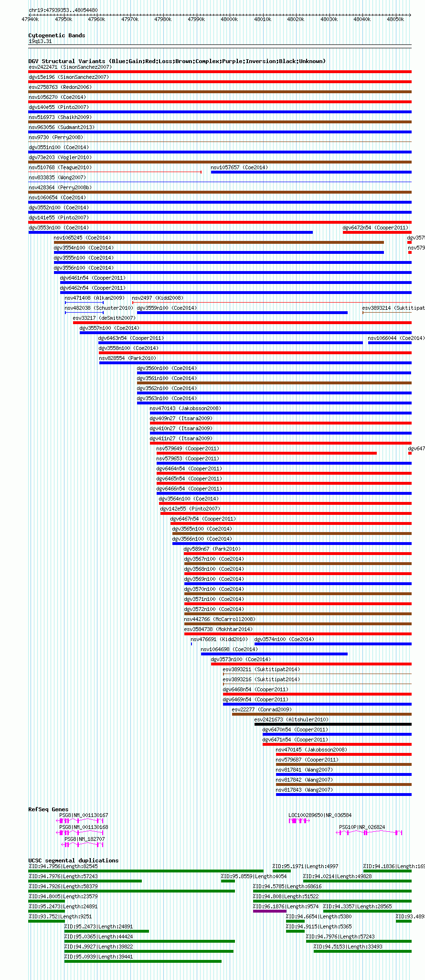Click duplication %ID:94.5153|Length:33493 label
The height and width of the screenshot is (980, 425).
click(x=348, y=947)
